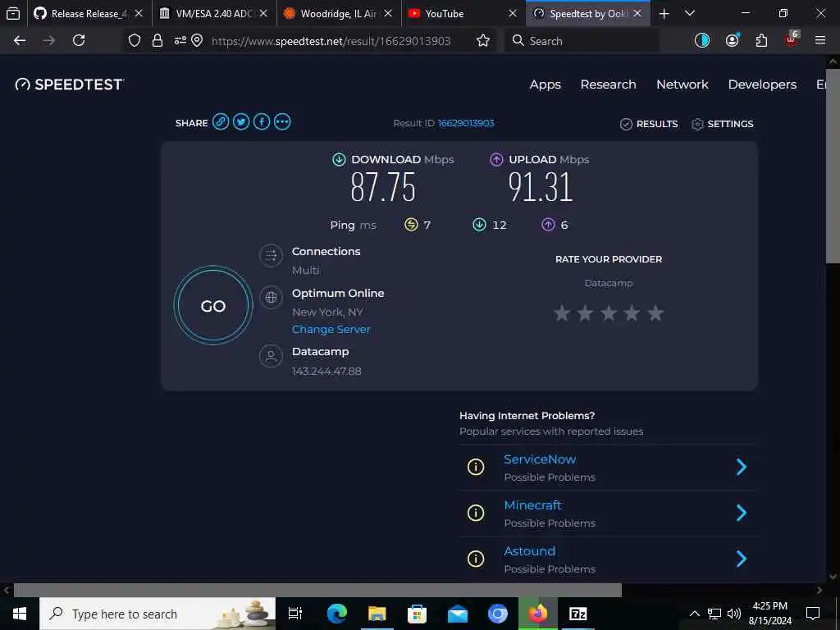Click the Connections mode icon

[271, 256]
